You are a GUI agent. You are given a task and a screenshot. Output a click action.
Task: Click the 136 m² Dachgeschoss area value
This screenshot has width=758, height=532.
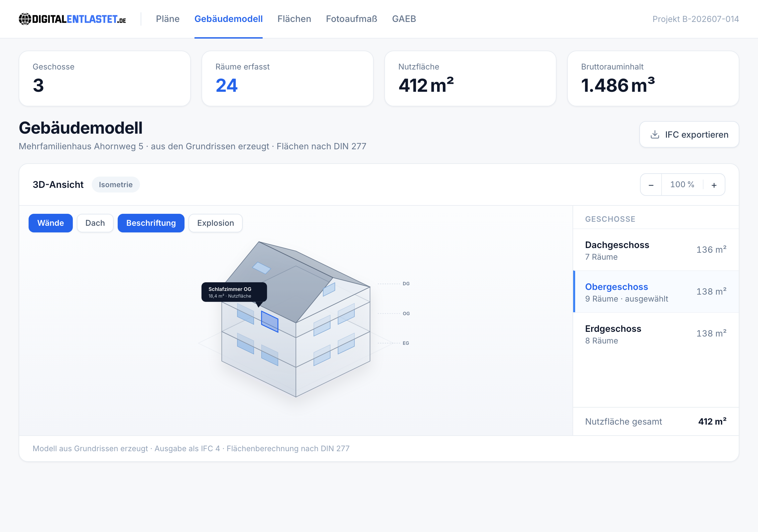711,250
